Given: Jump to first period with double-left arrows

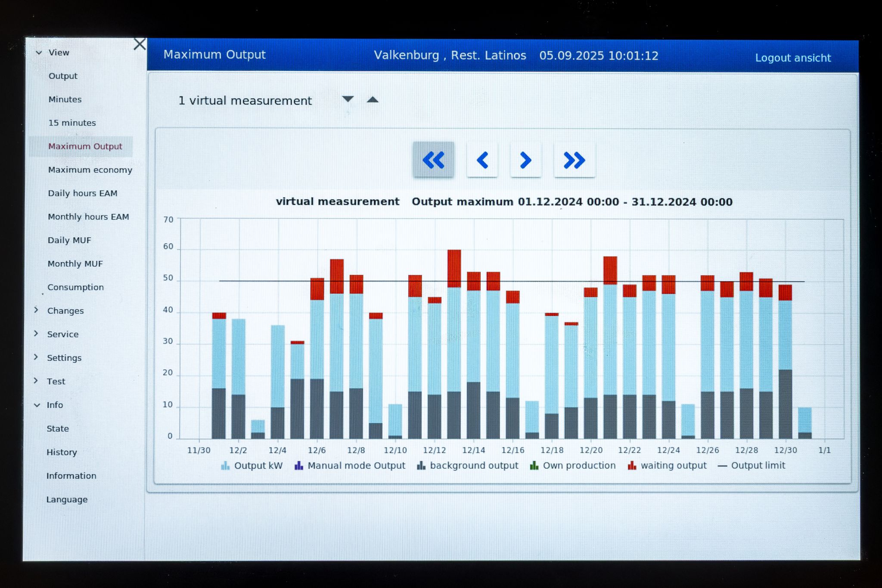Looking at the screenshot, I should tap(433, 160).
